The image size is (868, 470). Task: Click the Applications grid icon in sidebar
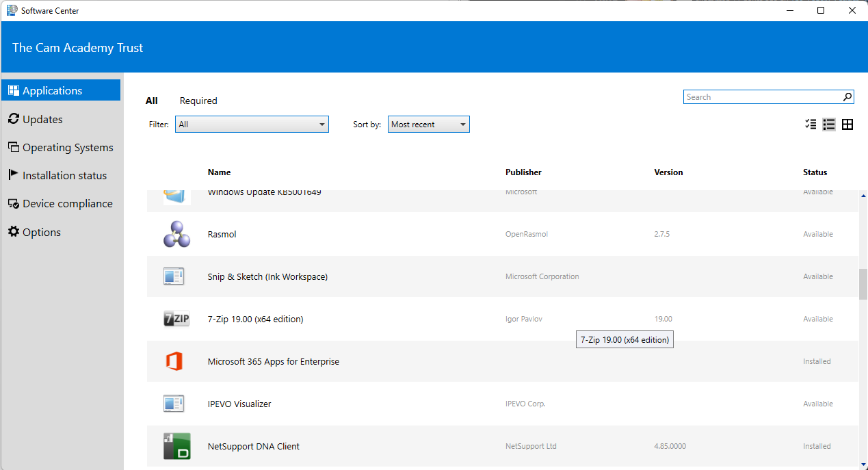click(x=14, y=90)
